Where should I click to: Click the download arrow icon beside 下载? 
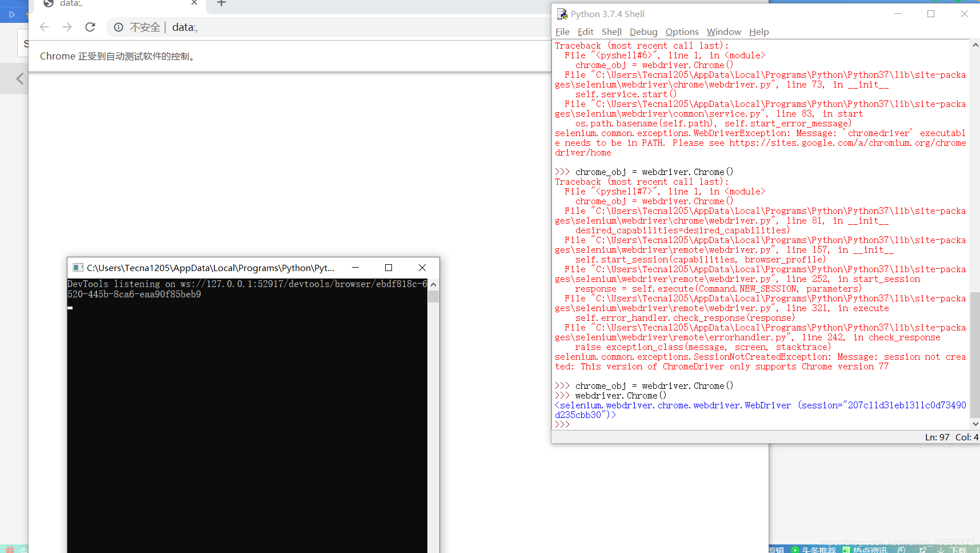tap(941, 550)
